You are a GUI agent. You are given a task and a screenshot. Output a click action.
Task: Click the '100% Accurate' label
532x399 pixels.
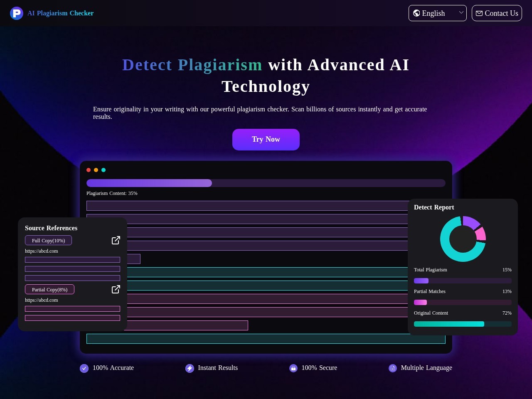113,368
